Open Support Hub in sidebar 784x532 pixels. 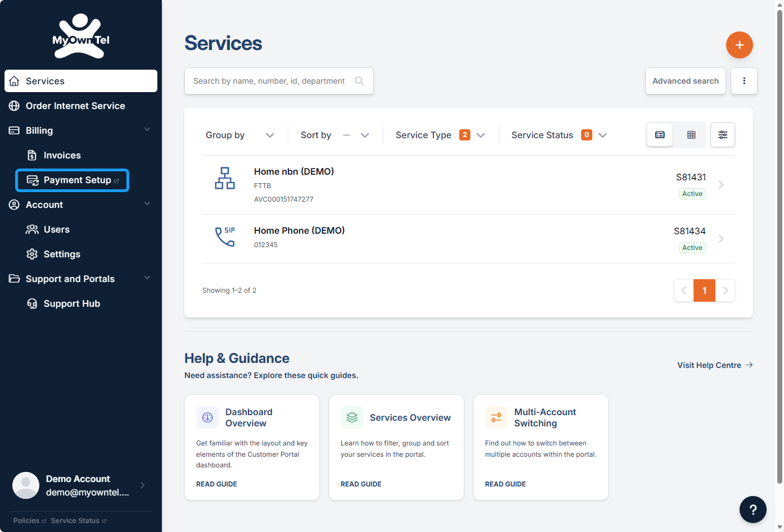tap(72, 303)
